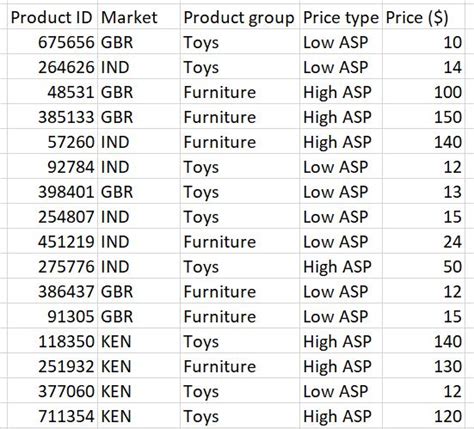Image resolution: width=474 pixels, height=429 pixels.
Task: Select the price cell showing 24
Action: click(x=423, y=242)
